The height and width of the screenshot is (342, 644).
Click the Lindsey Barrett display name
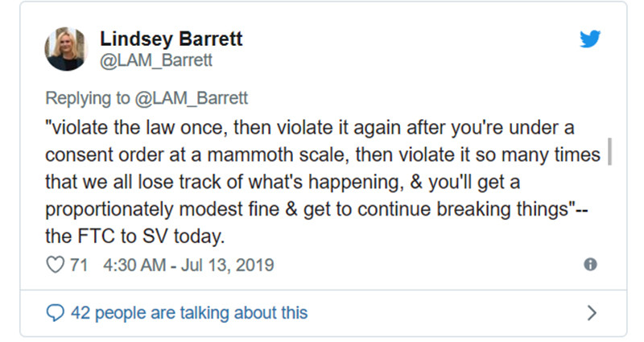(x=171, y=39)
